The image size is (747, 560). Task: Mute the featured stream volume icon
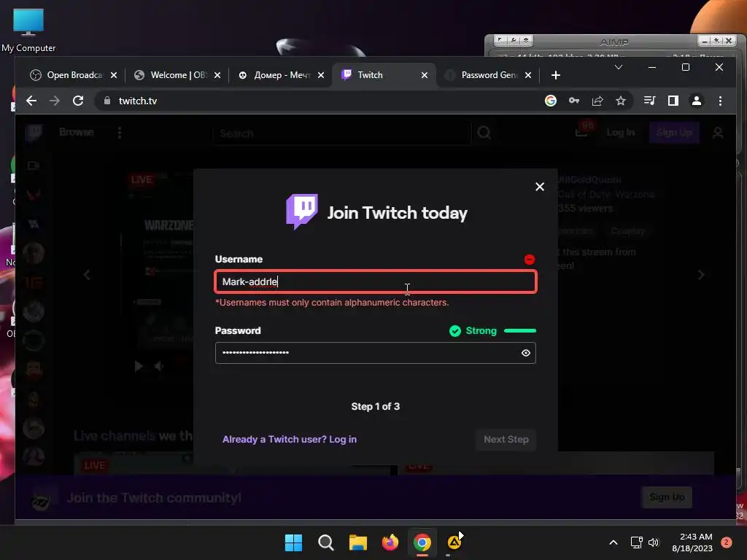click(x=160, y=366)
